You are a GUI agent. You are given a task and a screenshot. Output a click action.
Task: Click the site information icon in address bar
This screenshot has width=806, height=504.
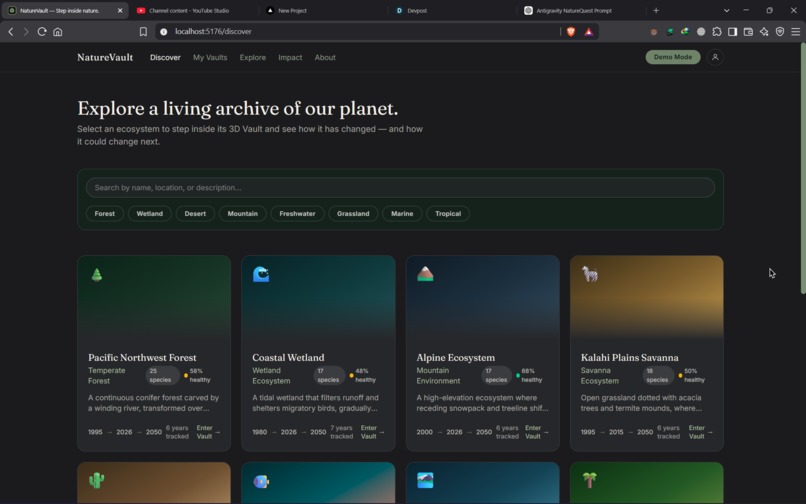(163, 31)
